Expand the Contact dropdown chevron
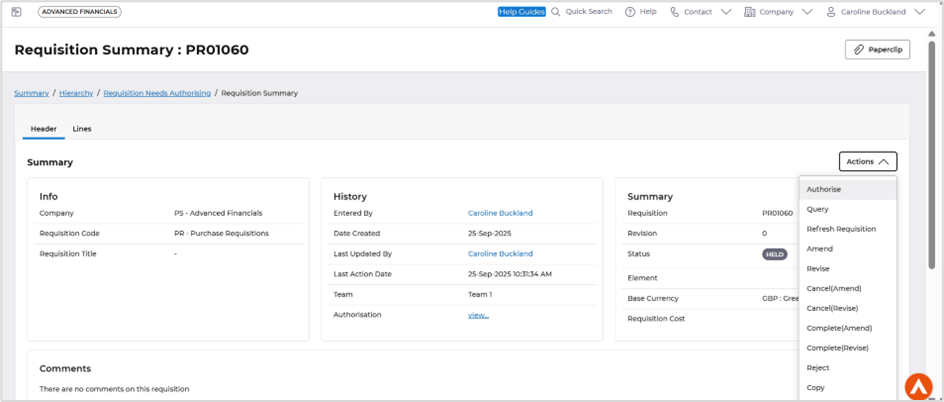Image resolution: width=944 pixels, height=402 pixels. [x=726, y=12]
